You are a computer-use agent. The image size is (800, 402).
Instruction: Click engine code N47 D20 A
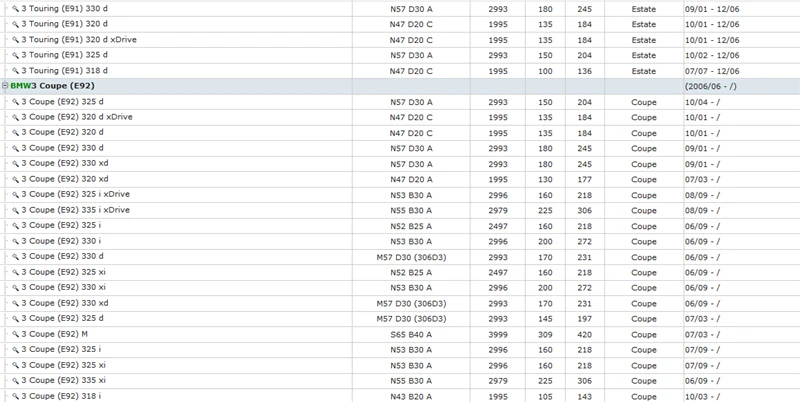[x=411, y=180]
